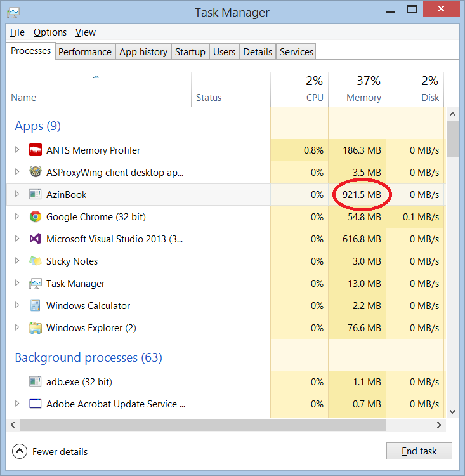
Task: Click the End task button
Action: (x=419, y=451)
